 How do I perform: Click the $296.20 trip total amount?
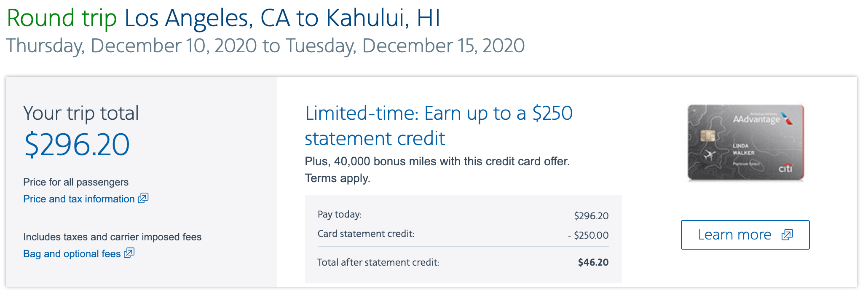point(77,145)
